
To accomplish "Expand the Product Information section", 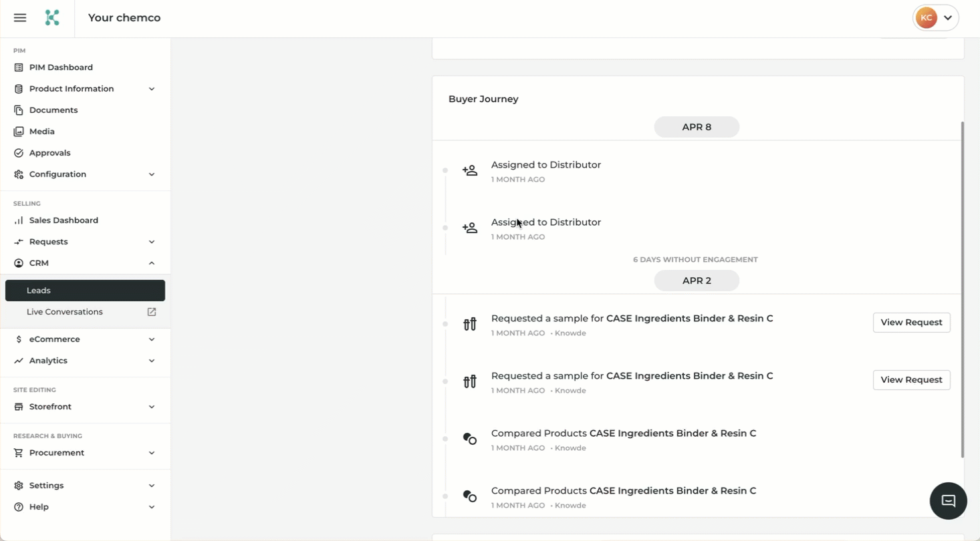I will (152, 89).
